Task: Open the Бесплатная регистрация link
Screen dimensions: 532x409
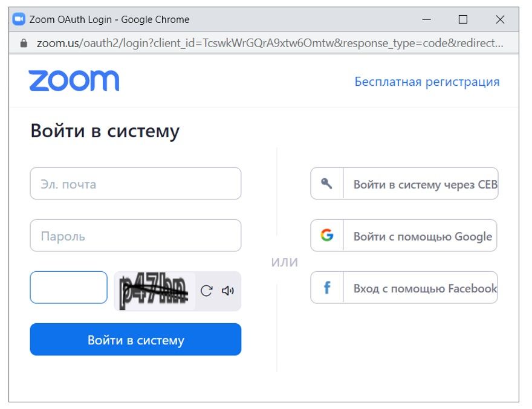Action: 427,82
